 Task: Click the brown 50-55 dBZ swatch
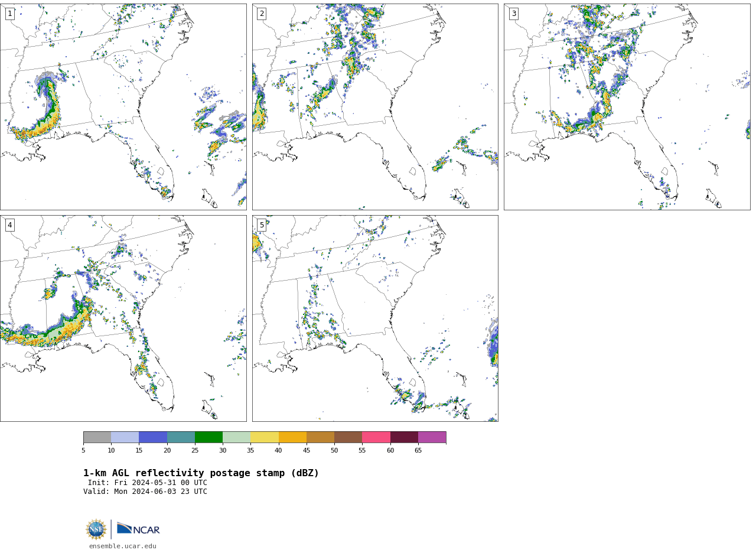pyautogui.click(x=348, y=437)
